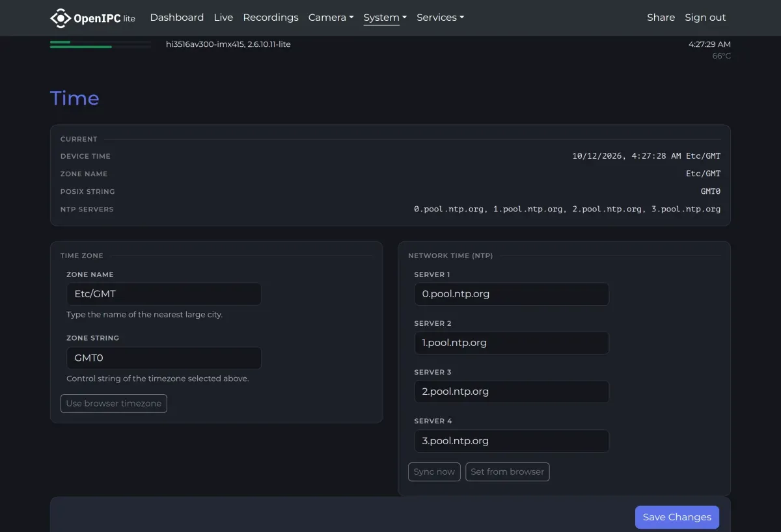Image resolution: width=781 pixels, height=532 pixels.
Task: Click the POSIX string value GMT0
Action: (x=711, y=191)
